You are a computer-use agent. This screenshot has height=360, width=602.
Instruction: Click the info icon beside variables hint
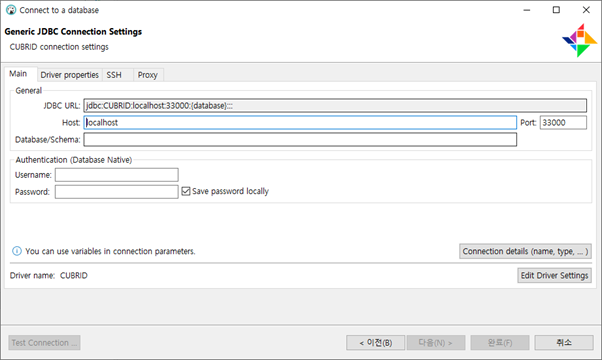coord(17,251)
